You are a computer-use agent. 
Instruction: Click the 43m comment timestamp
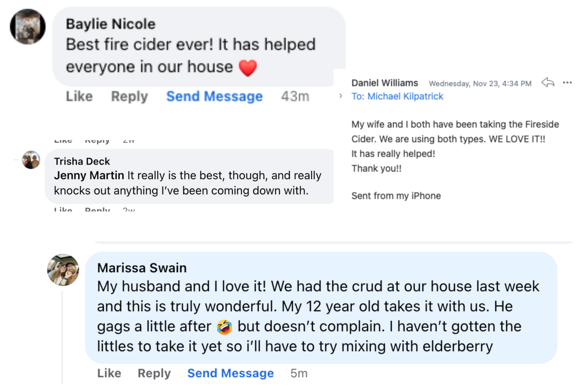click(x=295, y=96)
